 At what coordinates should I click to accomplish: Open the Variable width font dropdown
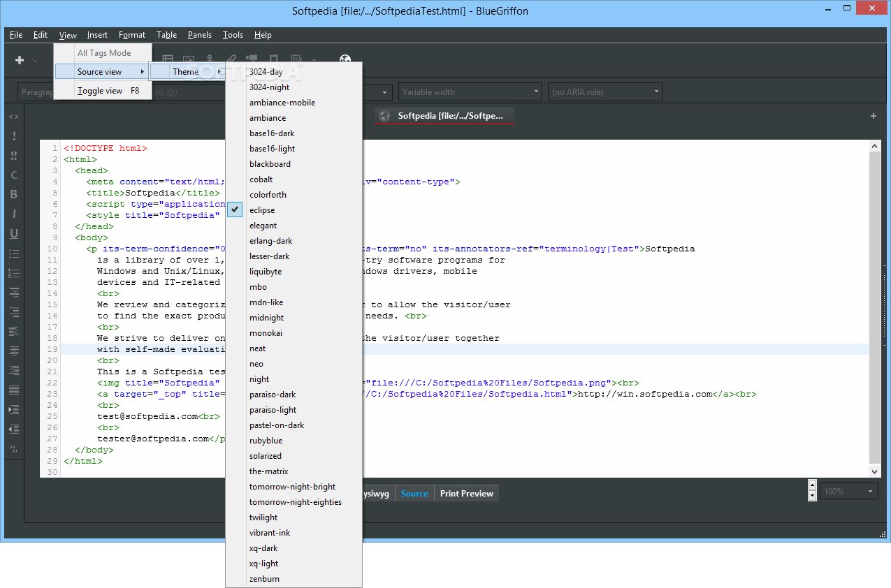pos(471,91)
